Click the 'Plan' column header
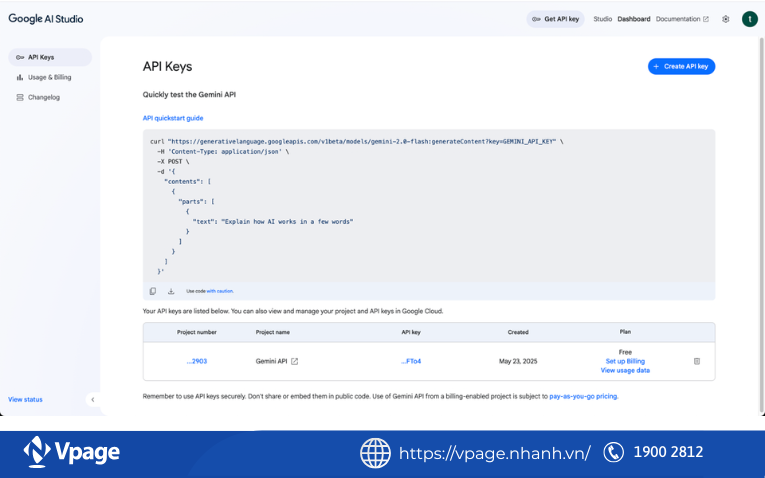765x478 pixels. (625, 332)
